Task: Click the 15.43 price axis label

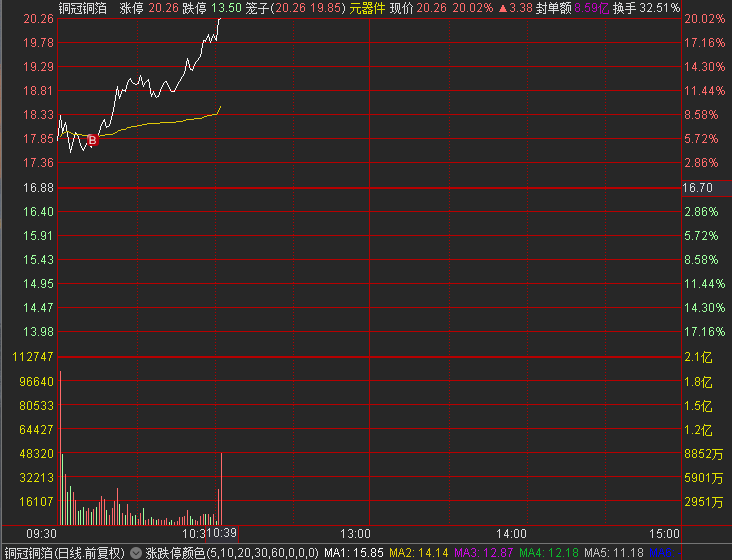Action: coord(38,260)
